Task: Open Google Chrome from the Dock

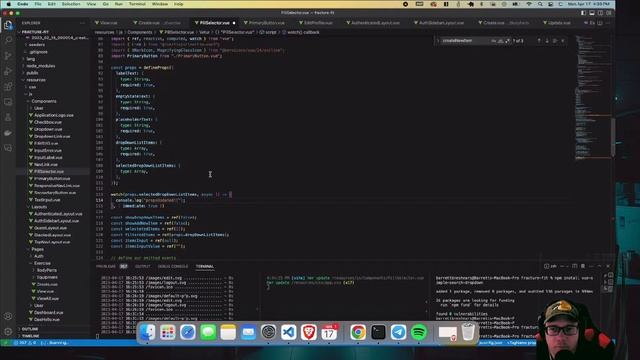Action: (358, 332)
